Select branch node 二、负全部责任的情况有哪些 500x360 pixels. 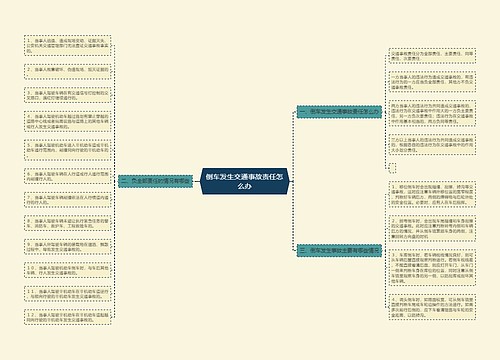[x=156, y=181]
